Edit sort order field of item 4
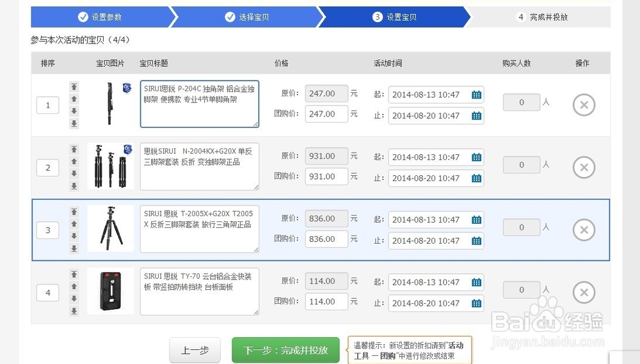The image size is (640, 364). (48, 292)
